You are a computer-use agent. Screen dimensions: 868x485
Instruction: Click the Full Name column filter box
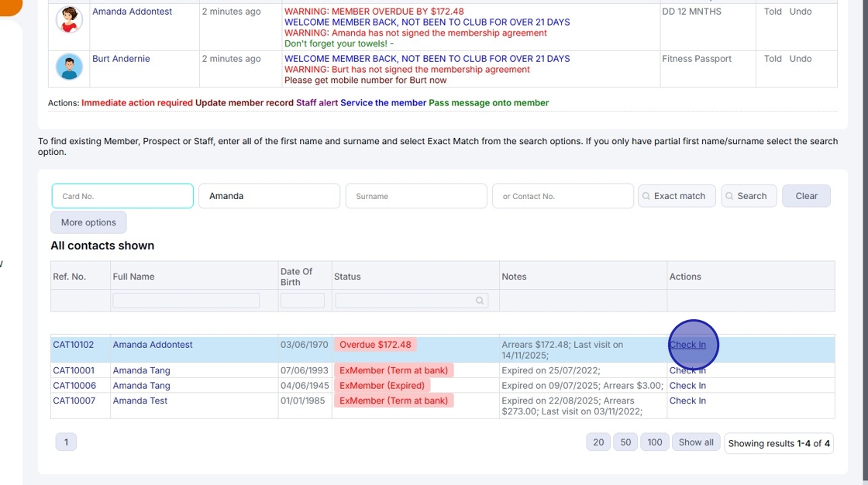pyautogui.click(x=186, y=301)
